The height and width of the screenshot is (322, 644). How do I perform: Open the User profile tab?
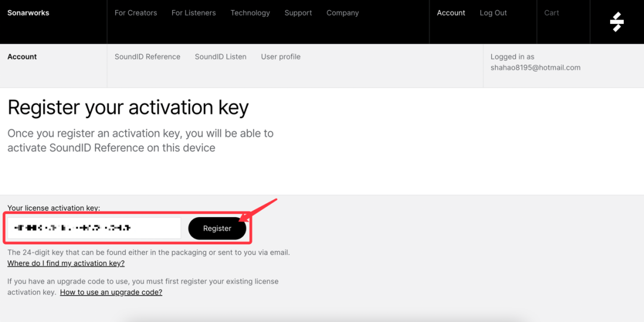280,57
